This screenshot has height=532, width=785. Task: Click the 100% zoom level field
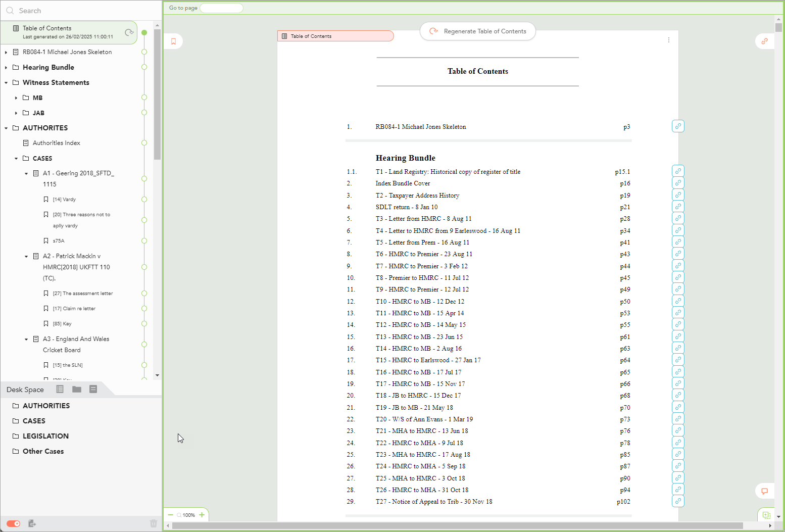click(189, 515)
